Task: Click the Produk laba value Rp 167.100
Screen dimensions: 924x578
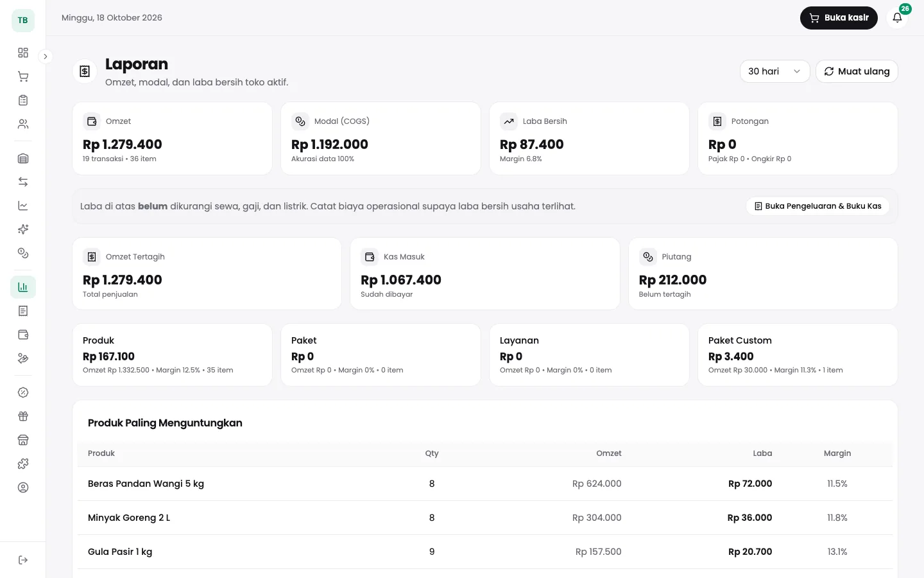Action: coord(108,356)
